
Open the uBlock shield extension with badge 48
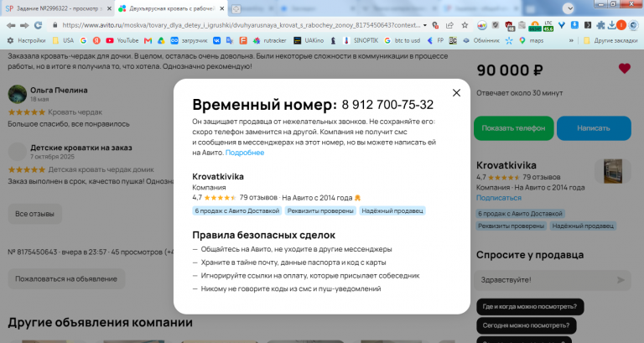pos(510,26)
